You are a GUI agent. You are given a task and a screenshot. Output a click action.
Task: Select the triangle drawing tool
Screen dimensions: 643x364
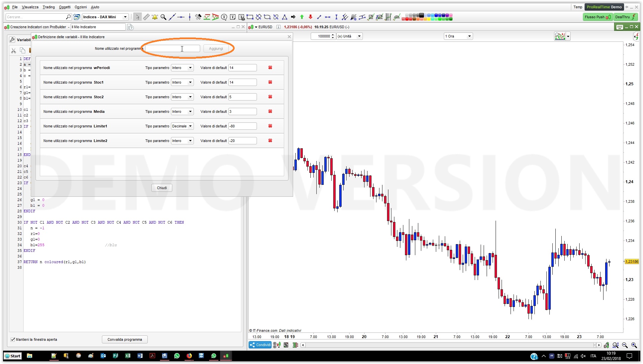[x=284, y=17]
